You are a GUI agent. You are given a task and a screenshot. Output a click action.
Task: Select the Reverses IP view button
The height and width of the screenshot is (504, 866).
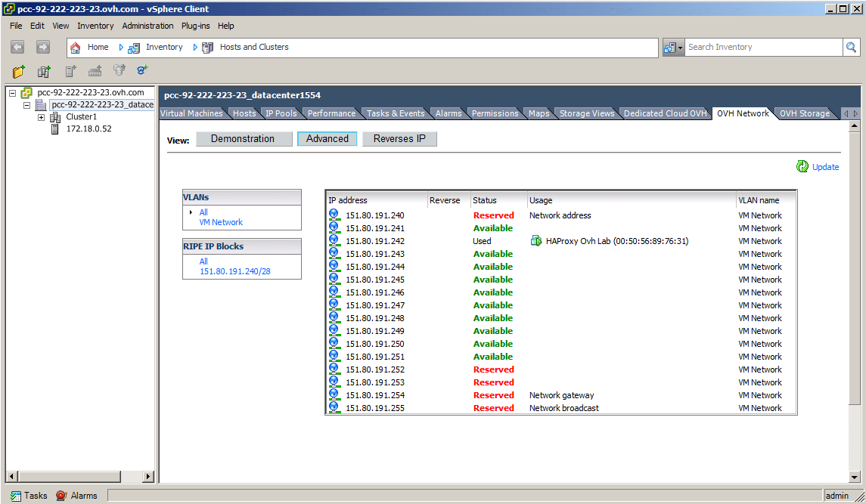399,138
